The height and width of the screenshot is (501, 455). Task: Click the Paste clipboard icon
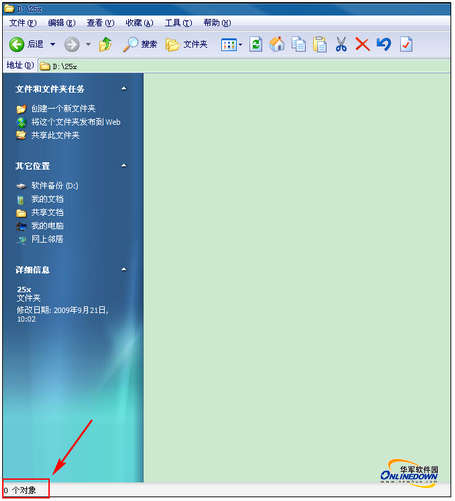[x=320, y=44]
